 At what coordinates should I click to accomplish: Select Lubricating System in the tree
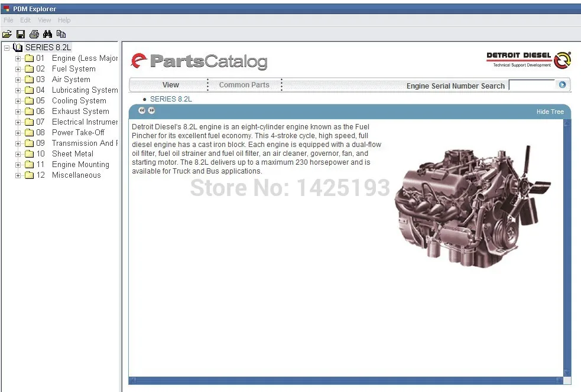85,90
